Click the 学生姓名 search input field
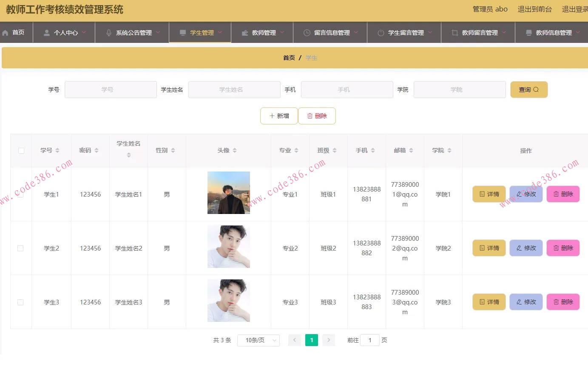Viewport: 588px width, 366px height. (x=234, y=90)
